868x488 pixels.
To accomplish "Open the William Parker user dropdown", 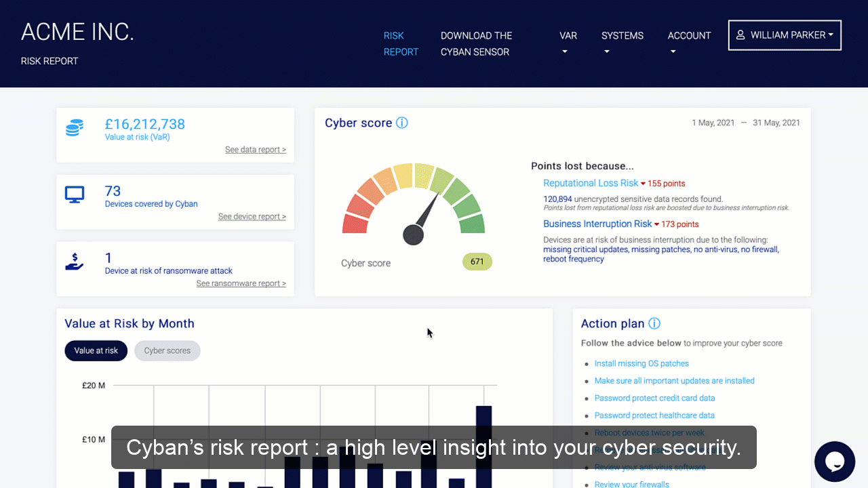I will pyautogui.click(x=785, y=35).
